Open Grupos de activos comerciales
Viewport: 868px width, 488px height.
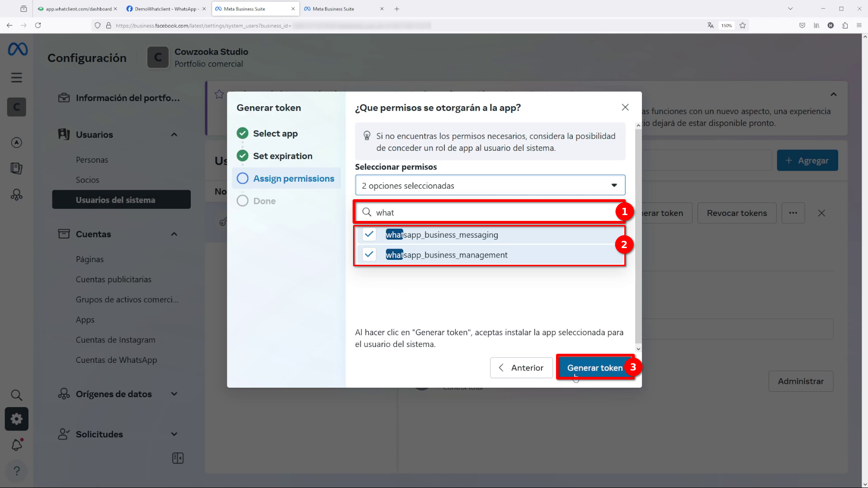(x=127, y=300)
